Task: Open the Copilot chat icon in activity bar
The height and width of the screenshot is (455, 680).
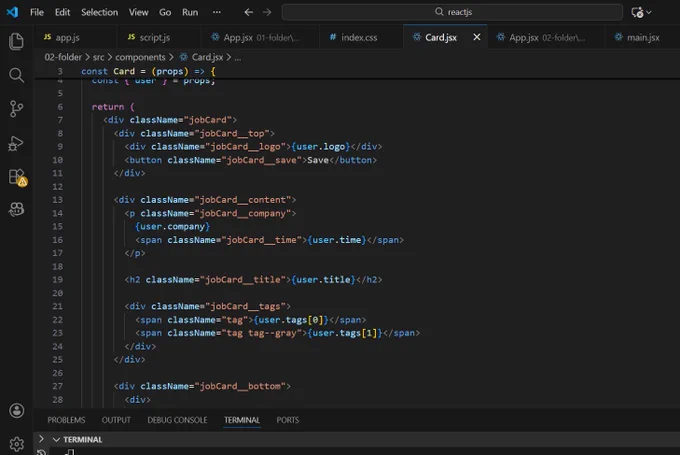Action: (x=16, y=209)
